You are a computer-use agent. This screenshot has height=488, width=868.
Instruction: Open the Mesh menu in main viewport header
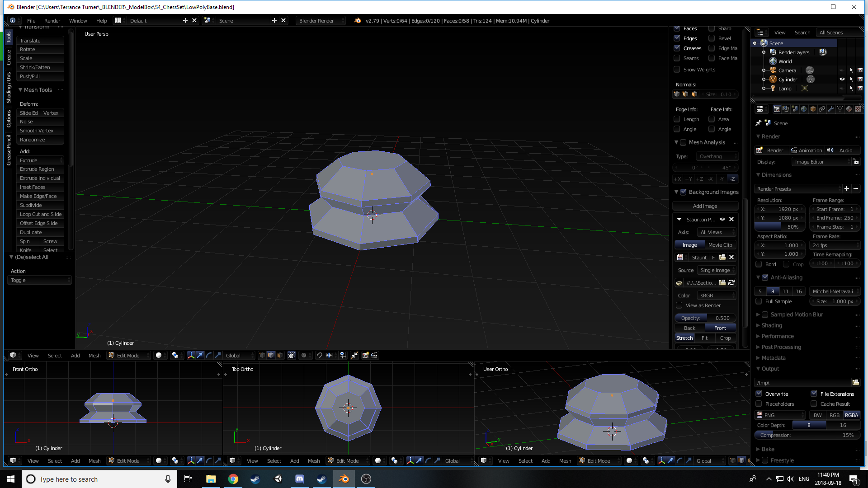[x=94, y=355]
